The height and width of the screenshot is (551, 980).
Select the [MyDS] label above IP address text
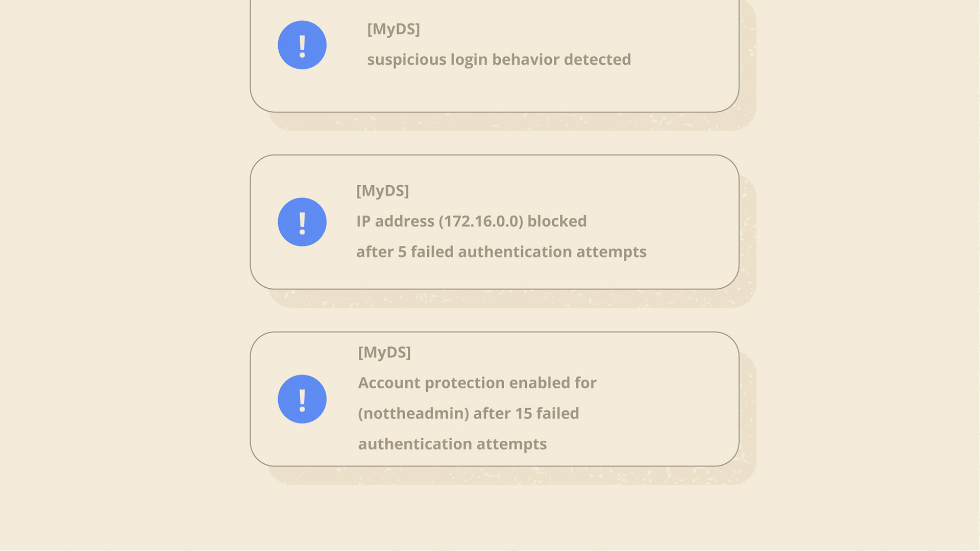point(382,191)
